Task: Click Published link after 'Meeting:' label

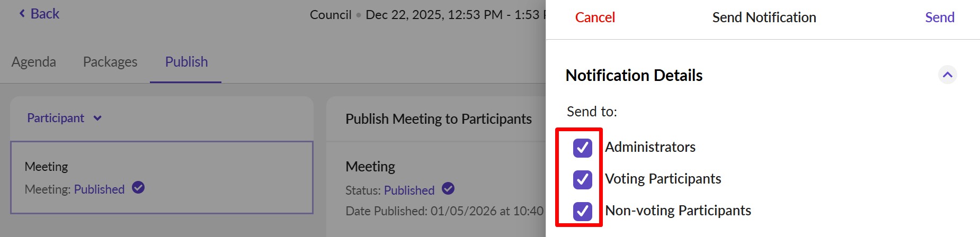Action: [x=99, y=189]
